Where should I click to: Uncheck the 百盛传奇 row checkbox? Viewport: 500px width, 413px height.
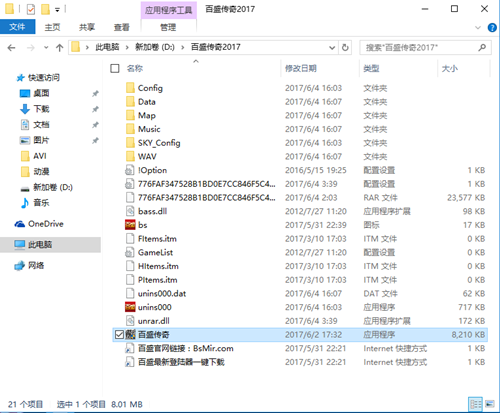119,334
